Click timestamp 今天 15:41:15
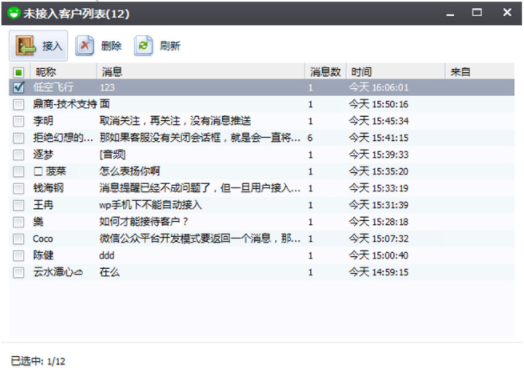 (x=379, y=138)
